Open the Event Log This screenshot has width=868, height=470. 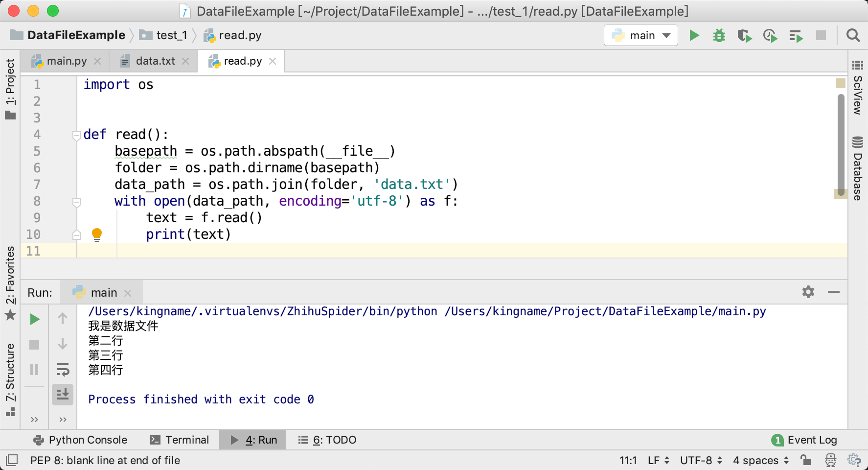804,440
